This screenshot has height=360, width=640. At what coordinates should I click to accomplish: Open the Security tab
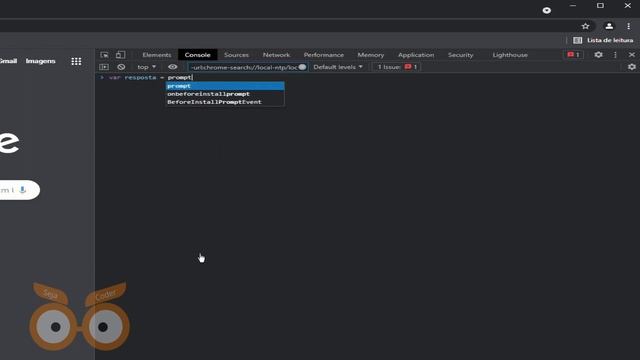coord(460,55)
